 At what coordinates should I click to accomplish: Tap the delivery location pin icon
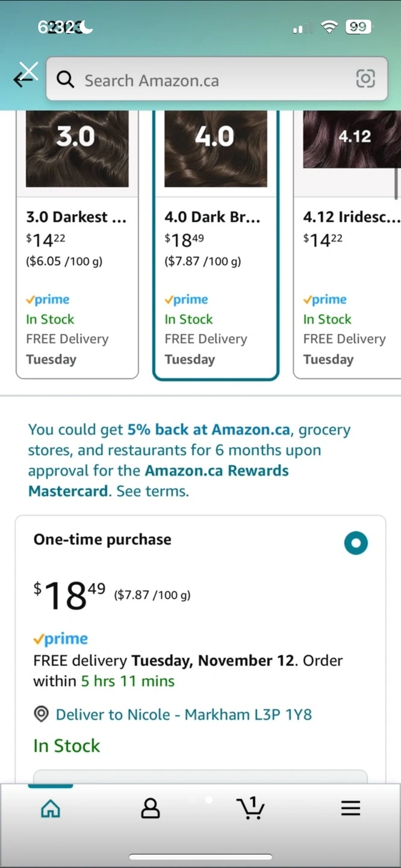pyautogui.click(x=41, y=715)
